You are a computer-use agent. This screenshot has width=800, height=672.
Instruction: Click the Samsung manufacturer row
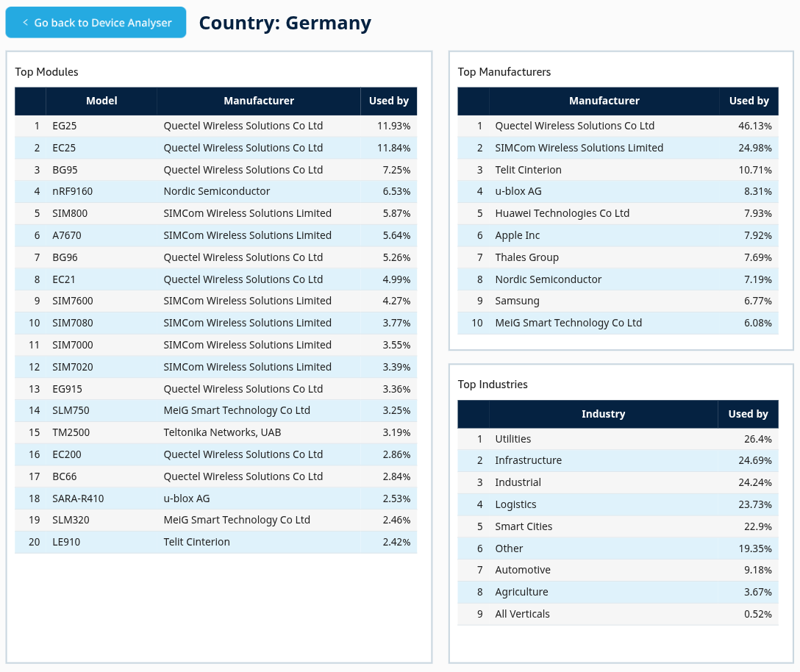point(618,301)
